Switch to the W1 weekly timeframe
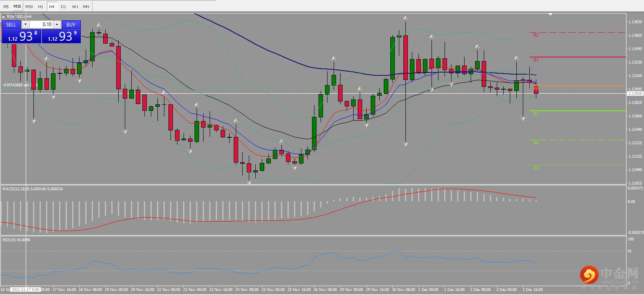Screen dimensions: 644x295 [x=75, y=7]
